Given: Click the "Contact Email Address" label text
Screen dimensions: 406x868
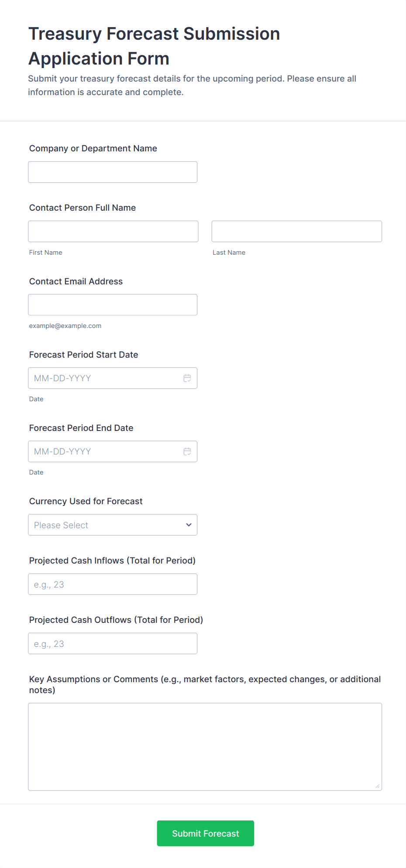Looking at the screenshot, I should point(76,281).
